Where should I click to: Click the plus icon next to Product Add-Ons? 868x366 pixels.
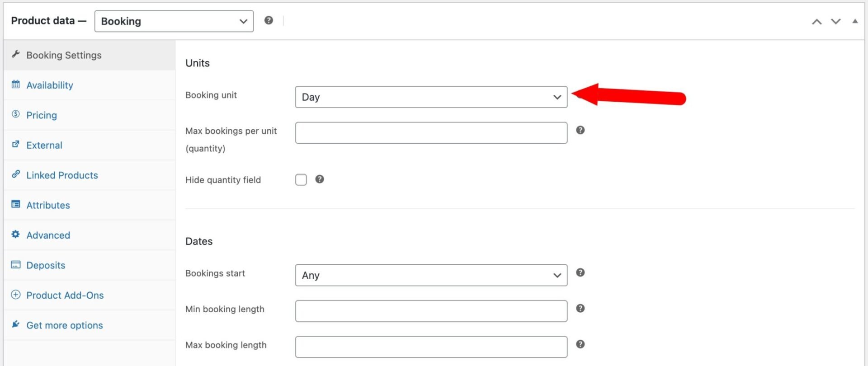click(x=16, y=295)
